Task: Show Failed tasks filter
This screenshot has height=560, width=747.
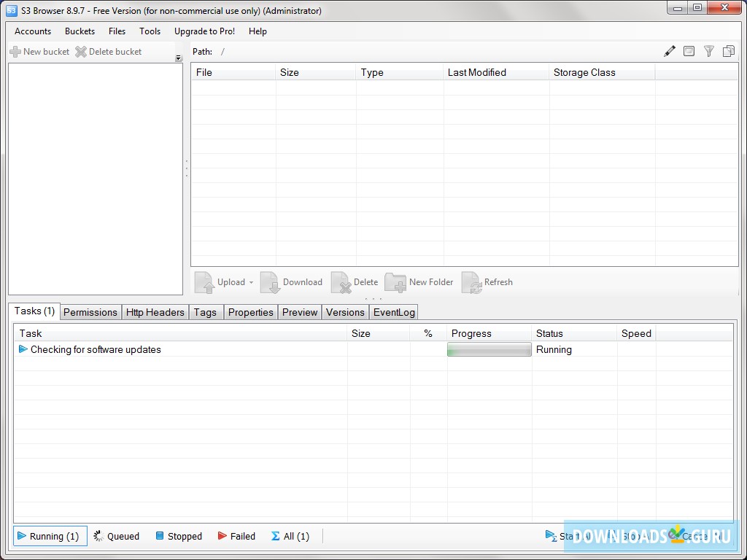Action: 237,536
